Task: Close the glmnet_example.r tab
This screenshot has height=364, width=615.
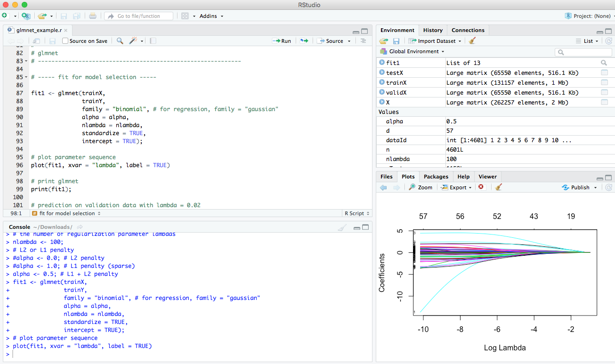Action: coord(66,30)
